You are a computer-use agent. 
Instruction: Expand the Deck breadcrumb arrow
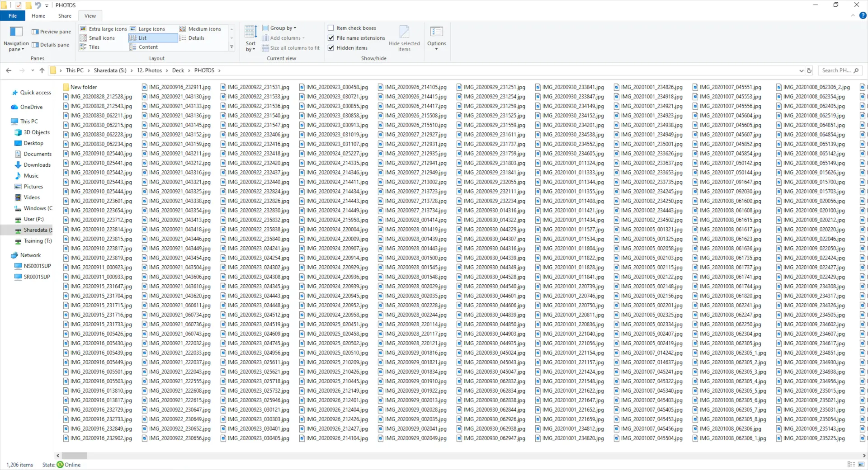point(189,70)
